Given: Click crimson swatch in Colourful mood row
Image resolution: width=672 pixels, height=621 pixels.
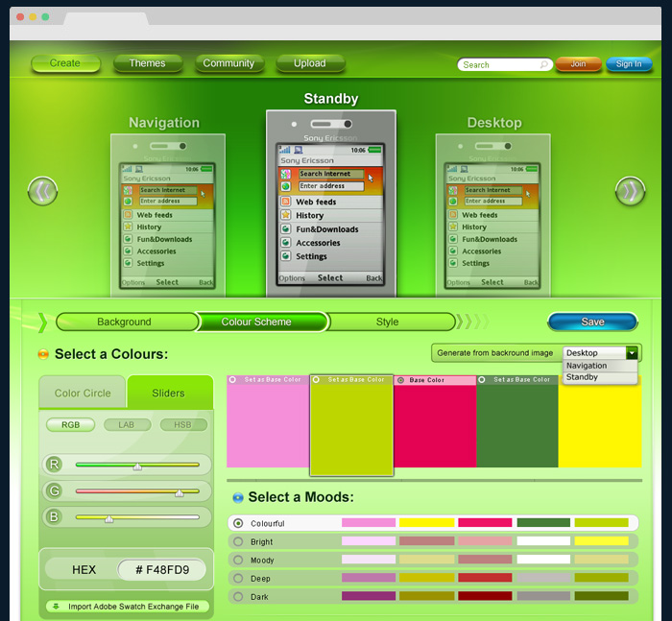Looking at the screenshot, I should pos(485,522).
